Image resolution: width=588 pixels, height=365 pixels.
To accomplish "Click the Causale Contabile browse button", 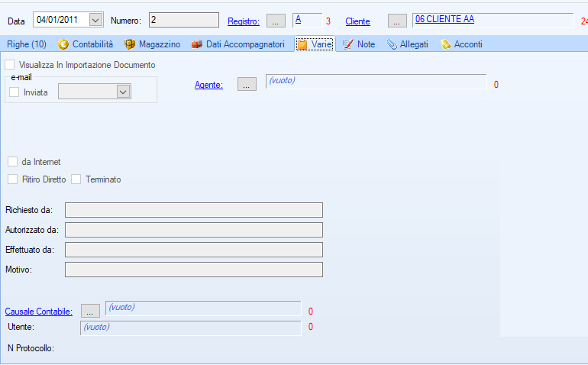I will (x=90, y=311).
